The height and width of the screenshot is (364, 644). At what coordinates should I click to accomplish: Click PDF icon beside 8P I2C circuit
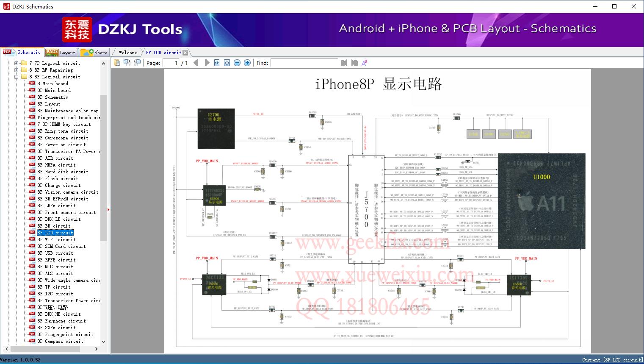point(32,294)
